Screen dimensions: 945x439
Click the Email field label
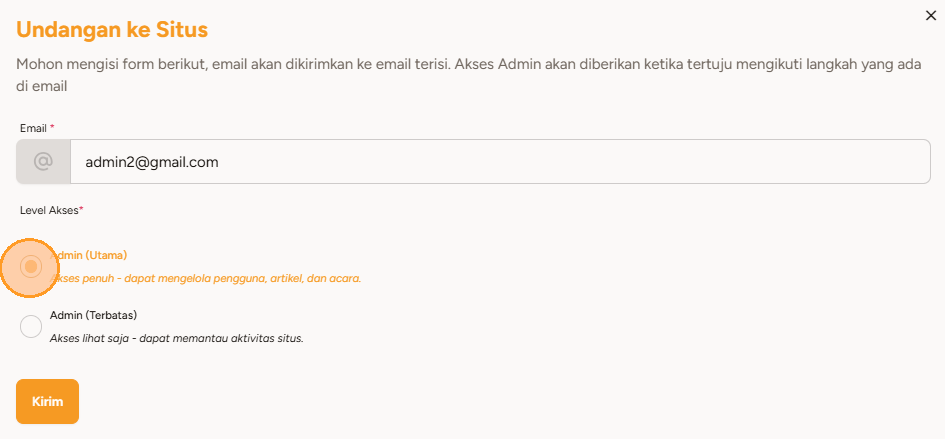(33, 128)
